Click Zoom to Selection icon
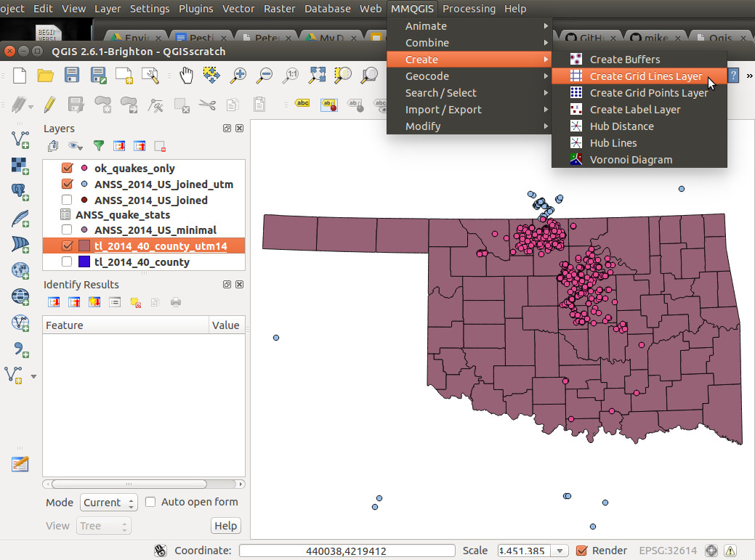 pyautogui.click(x=343, y=76)
